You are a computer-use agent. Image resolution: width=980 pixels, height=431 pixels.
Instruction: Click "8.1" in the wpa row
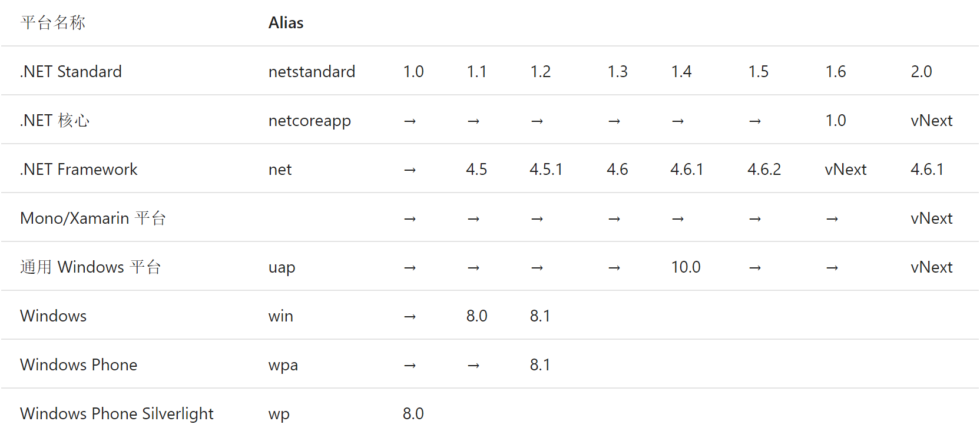(x=539, y=365)
